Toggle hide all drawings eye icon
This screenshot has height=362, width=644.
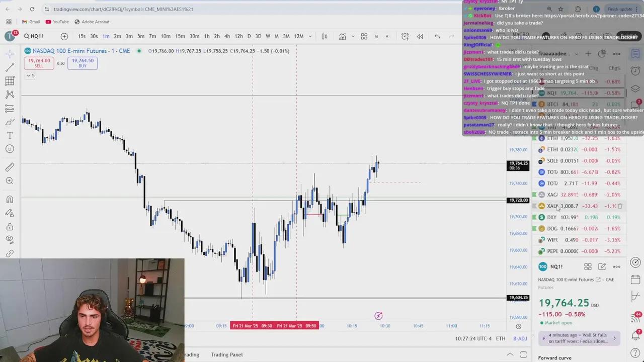pos(10,240)
